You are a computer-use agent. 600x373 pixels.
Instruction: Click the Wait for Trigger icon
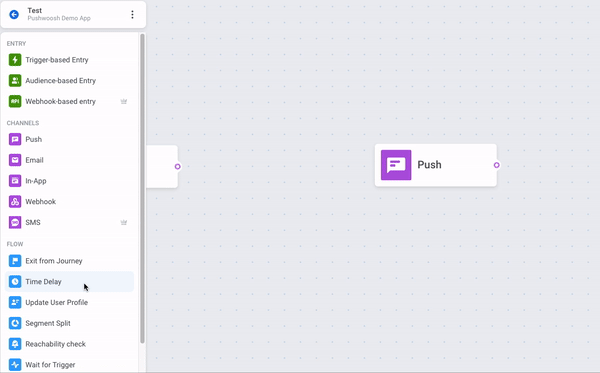coord(15,365)
